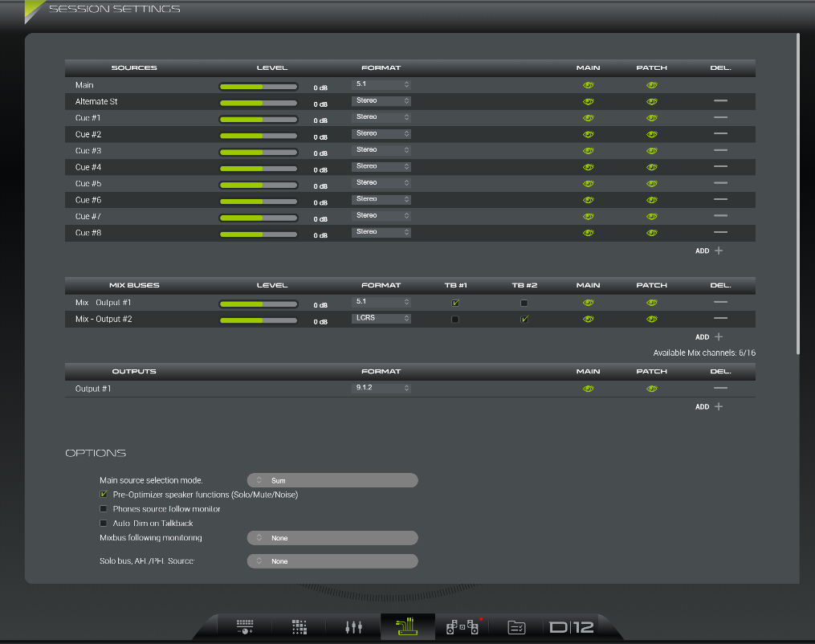815x644 pixels.
Task: Open Main source format dropdown
Action: click(x=381, y=84)
